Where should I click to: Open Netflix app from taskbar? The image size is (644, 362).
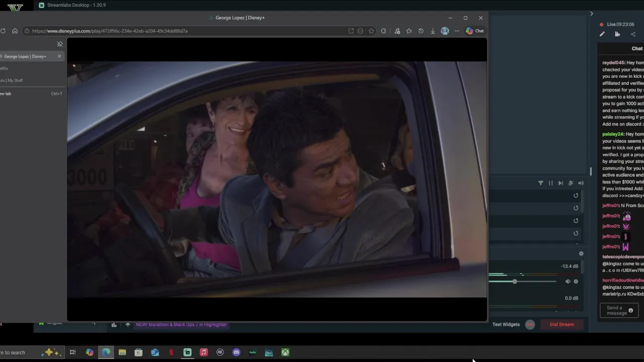171,352
